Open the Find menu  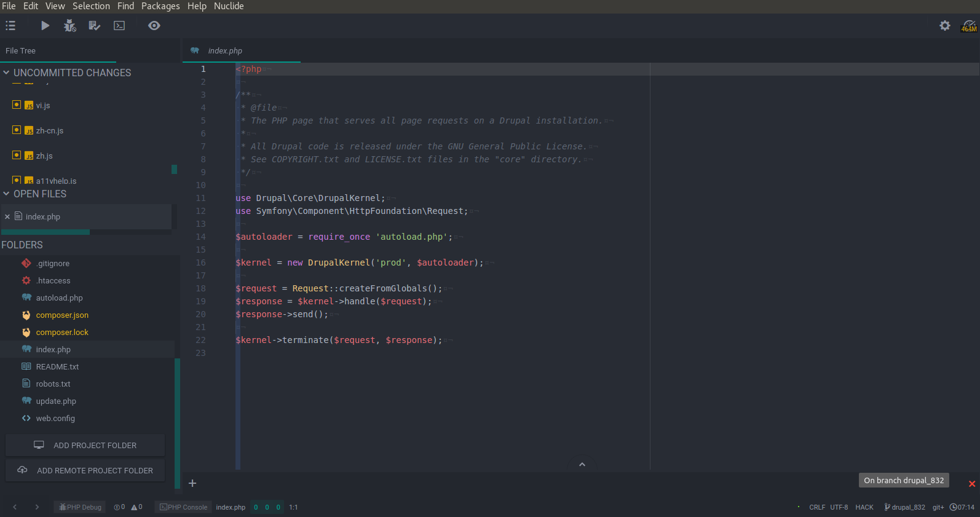125,6
